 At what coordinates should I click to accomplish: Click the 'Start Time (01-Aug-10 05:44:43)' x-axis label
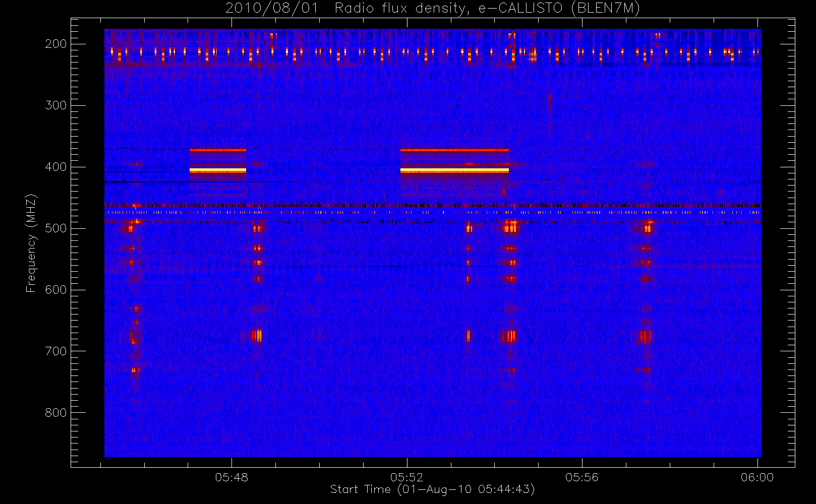pos(432,489)
